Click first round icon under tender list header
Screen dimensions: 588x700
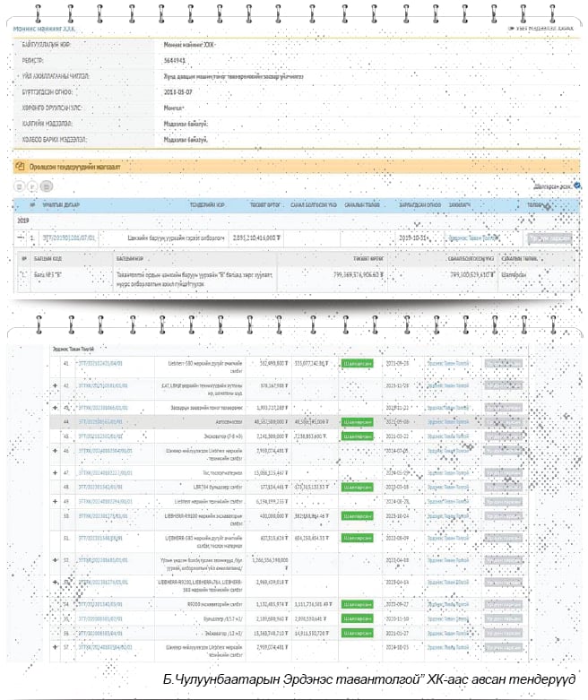click(19, 186)
